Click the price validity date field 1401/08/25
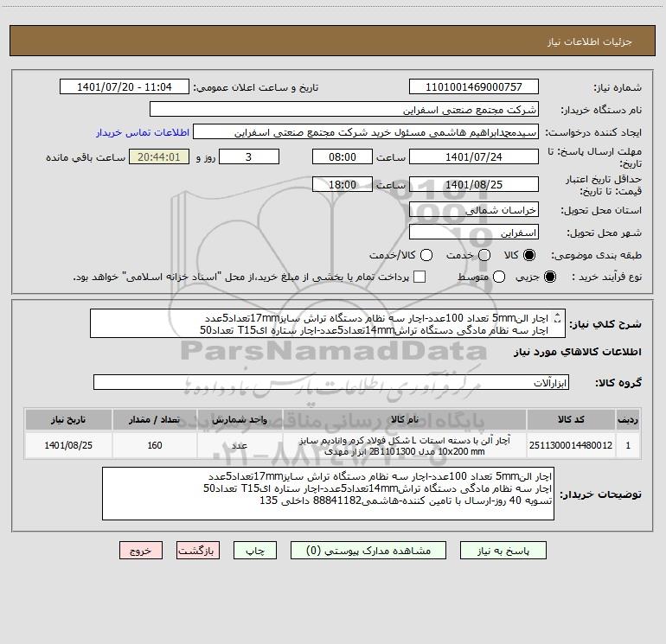 click(474, 184)
